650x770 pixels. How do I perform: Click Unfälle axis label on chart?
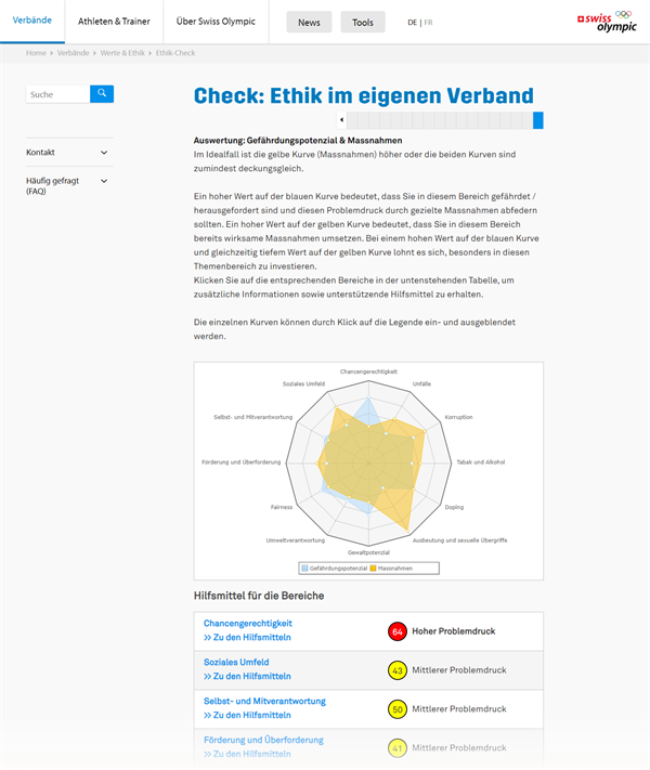(x=422, y=384)
